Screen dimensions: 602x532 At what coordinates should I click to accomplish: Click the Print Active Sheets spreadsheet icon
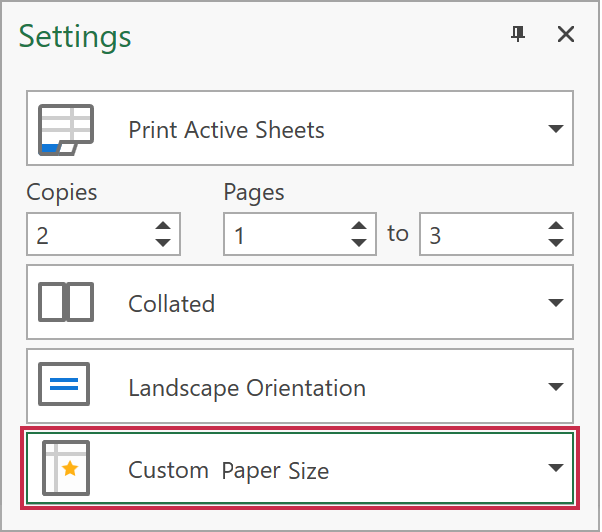[x=65, y=130]
